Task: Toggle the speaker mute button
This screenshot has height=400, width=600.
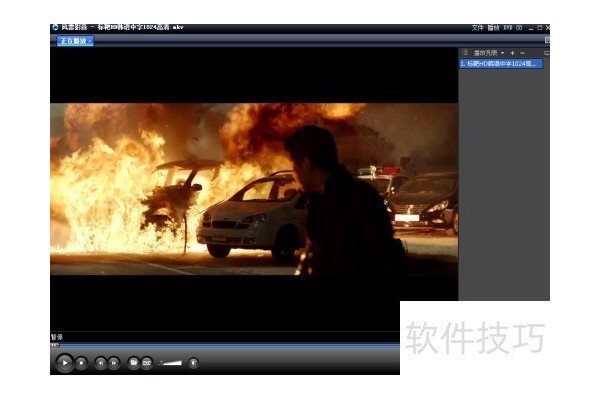Action: (194, 362)
